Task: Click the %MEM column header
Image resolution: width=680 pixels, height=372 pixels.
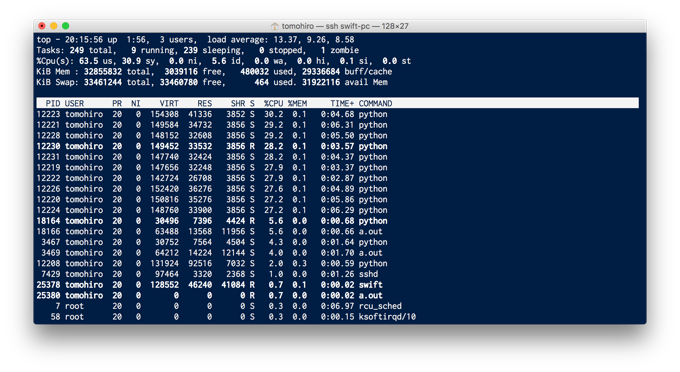Action: tap(297, 103)
